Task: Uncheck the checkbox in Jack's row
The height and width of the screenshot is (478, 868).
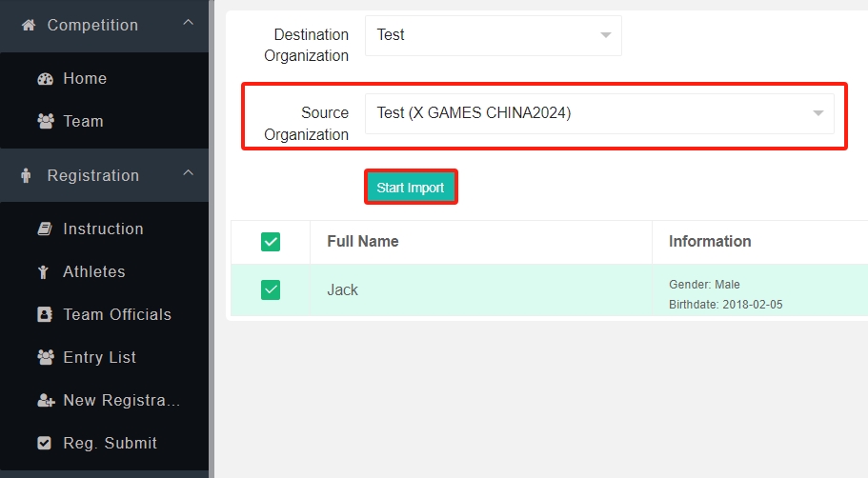Action: click(x=271, y=289)
